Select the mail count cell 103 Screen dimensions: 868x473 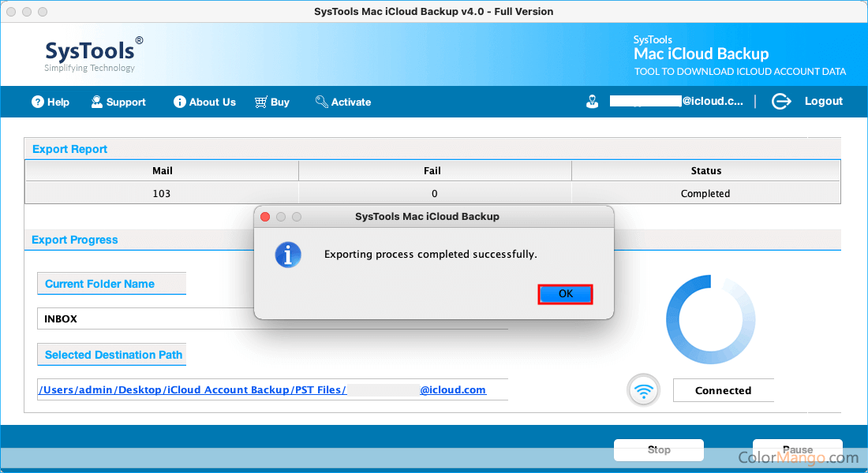pyautogui.click(x=162, y=194)
